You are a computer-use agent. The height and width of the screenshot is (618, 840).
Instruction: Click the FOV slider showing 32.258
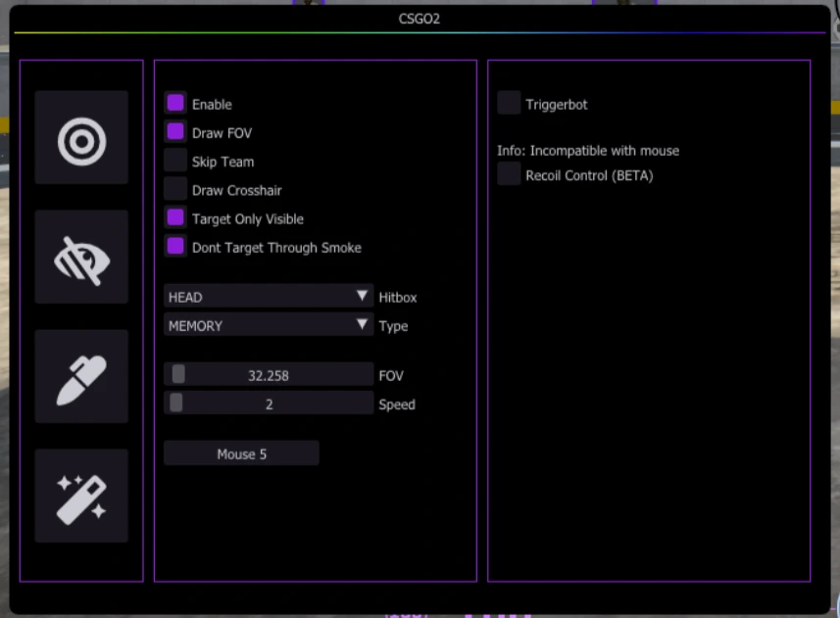(x=269, y=374)
